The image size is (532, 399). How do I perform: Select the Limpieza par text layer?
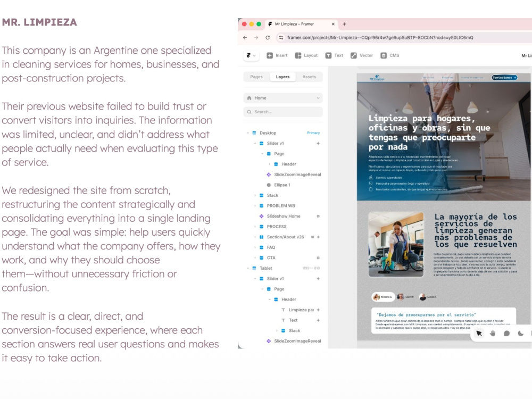pos(301,310)
